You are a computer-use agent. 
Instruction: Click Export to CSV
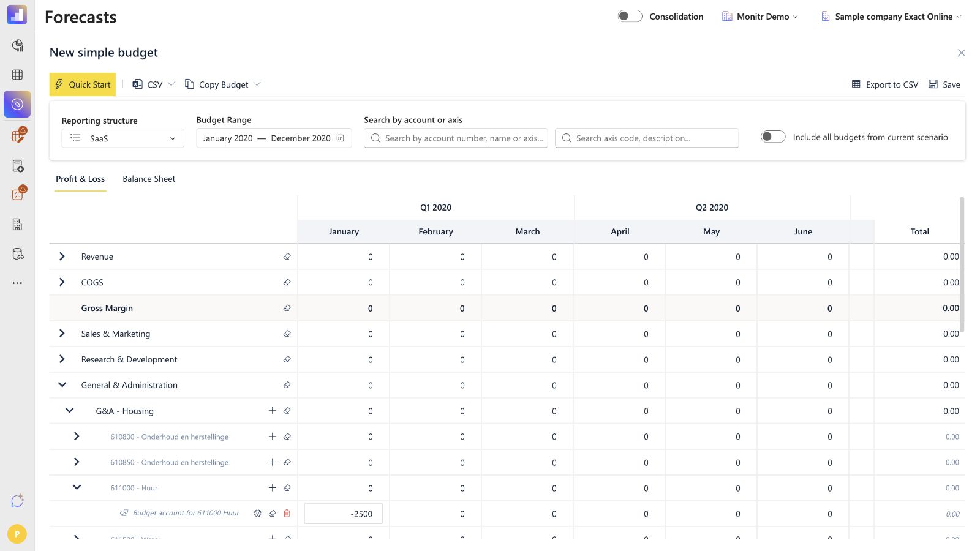point(885,84)
